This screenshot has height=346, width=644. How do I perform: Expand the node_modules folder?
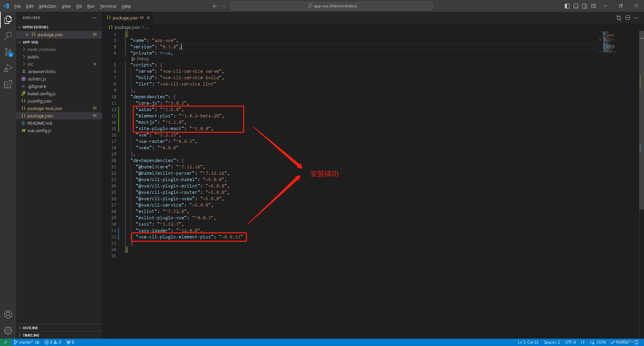(59, 50)
